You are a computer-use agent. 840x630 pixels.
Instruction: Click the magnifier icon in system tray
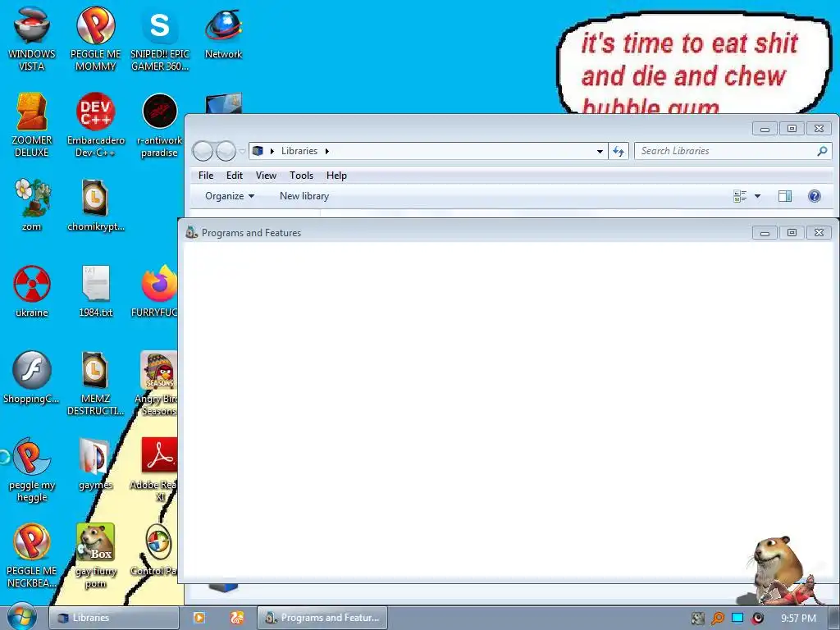click(717, 619)
